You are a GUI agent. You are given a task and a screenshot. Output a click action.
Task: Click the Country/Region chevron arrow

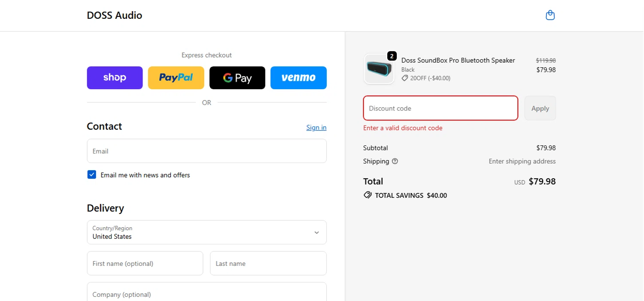[316, 232]
